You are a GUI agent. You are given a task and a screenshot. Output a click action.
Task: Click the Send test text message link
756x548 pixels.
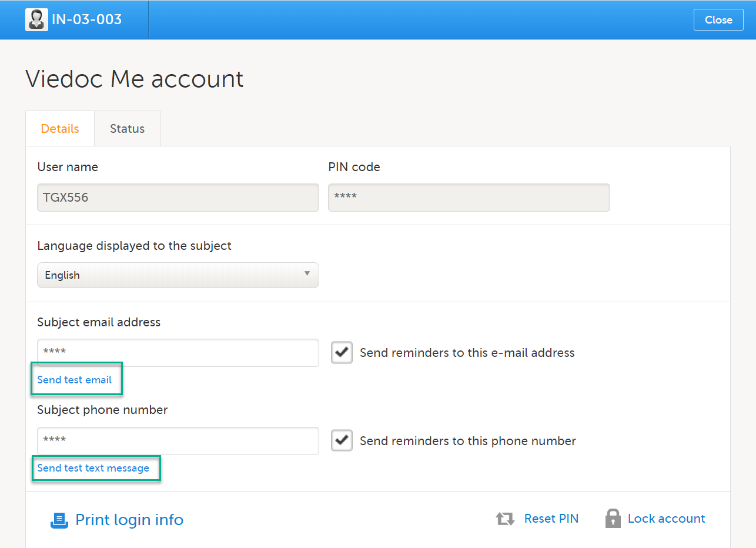pos(93,468)
